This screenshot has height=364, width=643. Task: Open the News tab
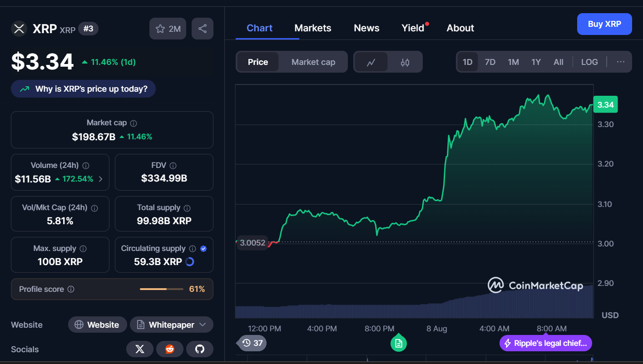[x=366, y=28]
